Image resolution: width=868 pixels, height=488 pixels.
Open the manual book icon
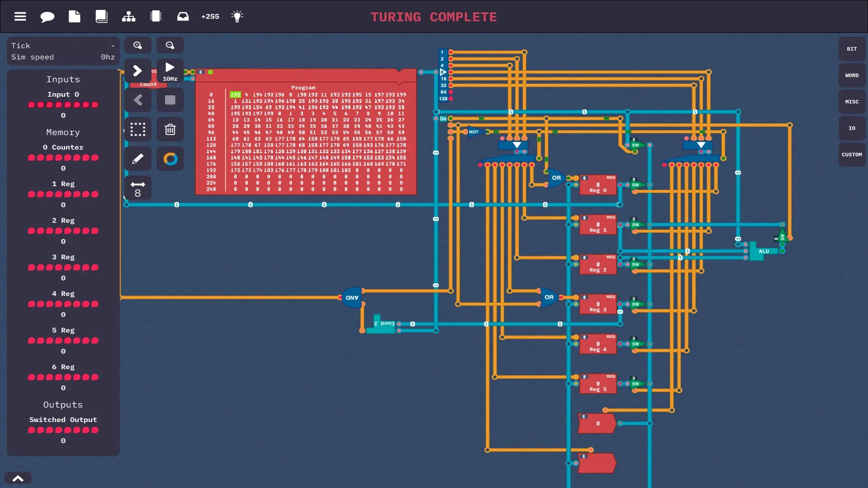point(101,17)
